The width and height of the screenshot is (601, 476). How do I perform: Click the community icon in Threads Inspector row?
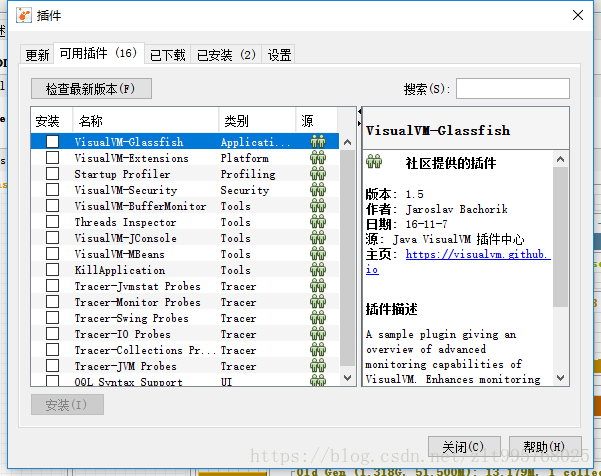coord(318,222)
